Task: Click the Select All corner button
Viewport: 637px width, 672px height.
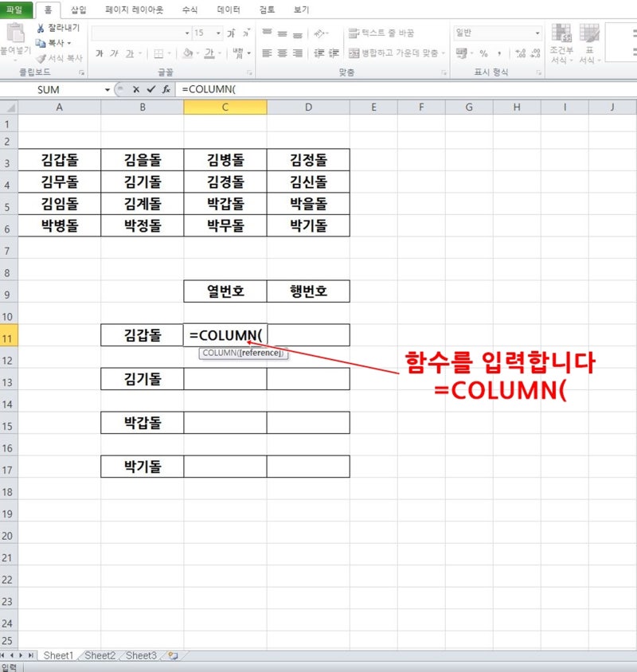Action: [9, 107]
